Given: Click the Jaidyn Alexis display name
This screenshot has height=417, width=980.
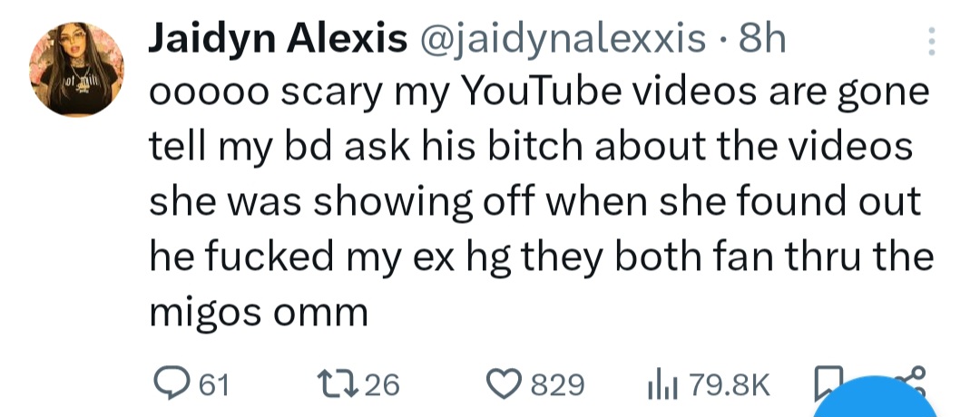Looking at the screenshot, I should click(278, 40).
